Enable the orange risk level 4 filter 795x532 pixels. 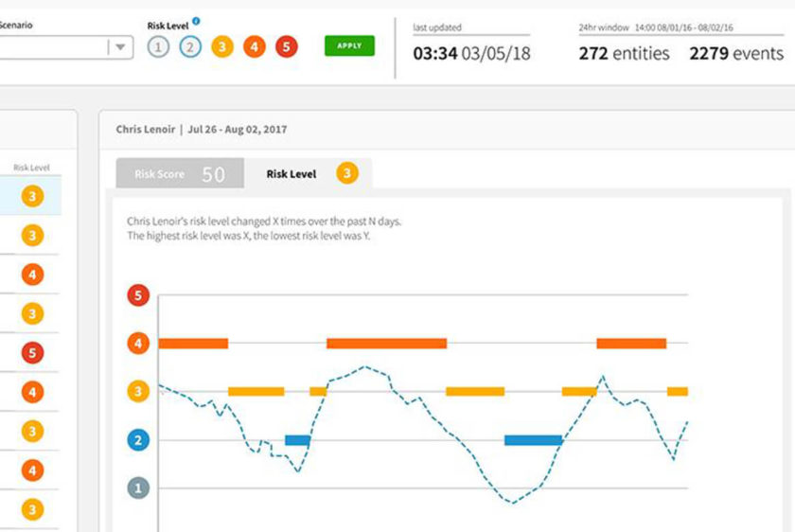point(254,46)
